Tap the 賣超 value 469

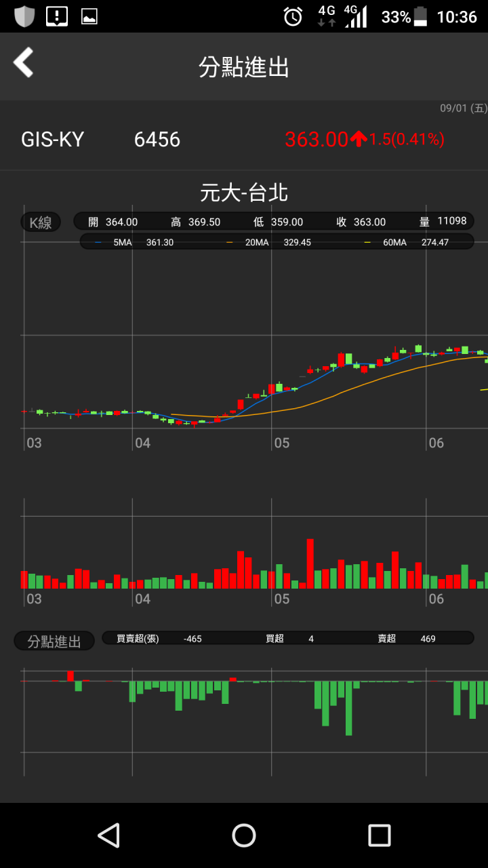[428, 639]
